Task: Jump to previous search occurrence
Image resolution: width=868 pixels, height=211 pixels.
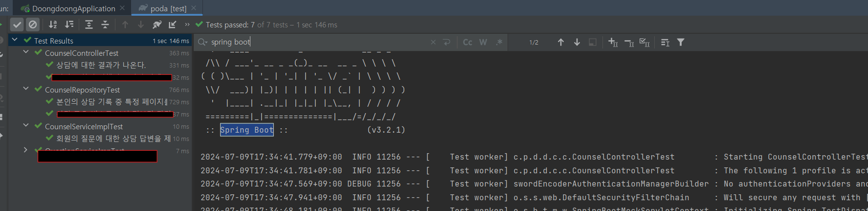Action: point(561,42)
